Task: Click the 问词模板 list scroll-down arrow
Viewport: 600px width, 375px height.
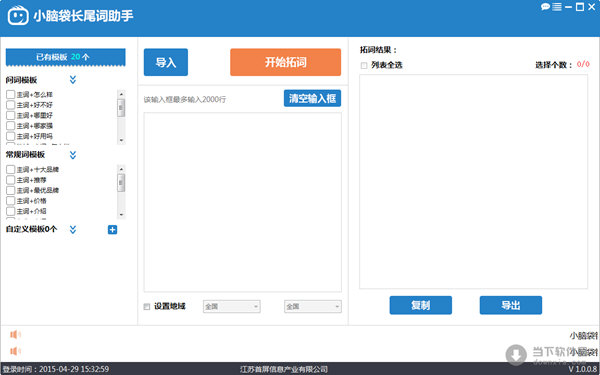Action: click(121, 140)
